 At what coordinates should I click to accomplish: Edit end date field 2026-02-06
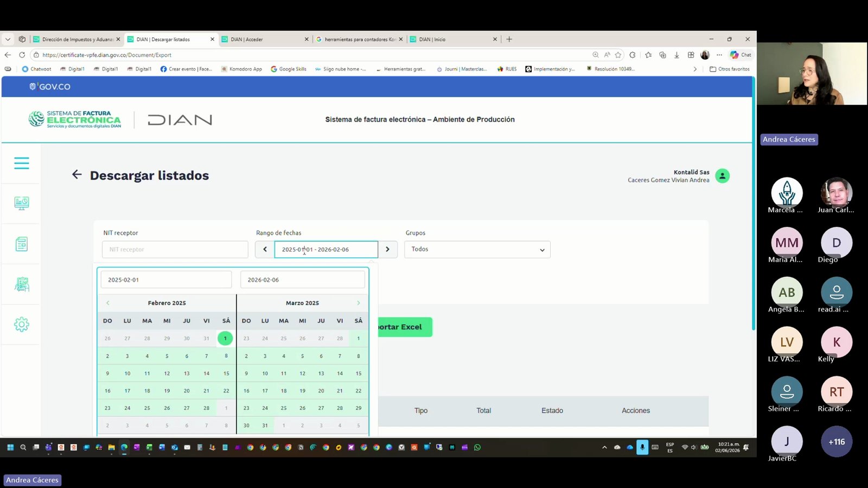[303, 280]
